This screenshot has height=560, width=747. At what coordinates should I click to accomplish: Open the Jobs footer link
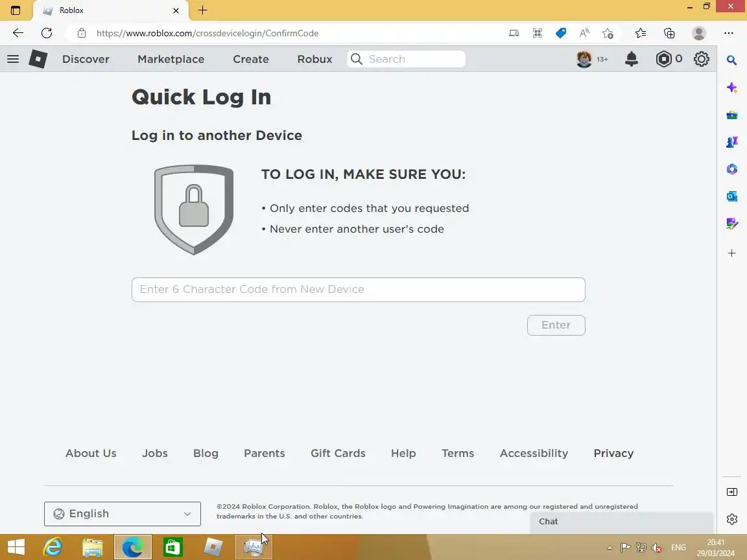[155, 453]
